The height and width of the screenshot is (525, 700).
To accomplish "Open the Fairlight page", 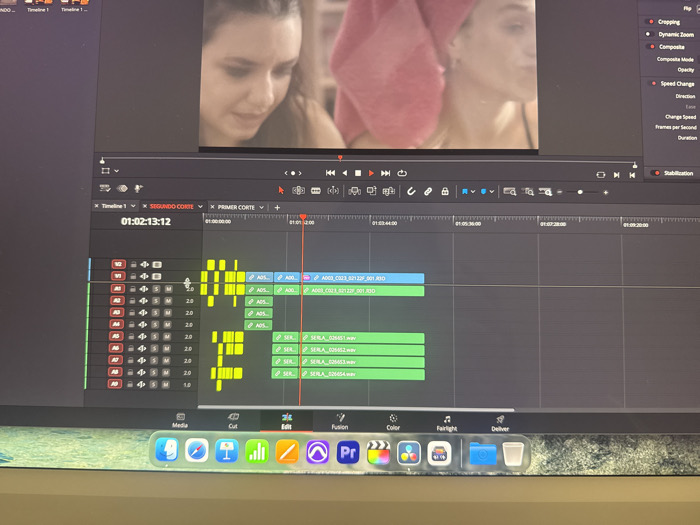I will click(x=446, y=423).
